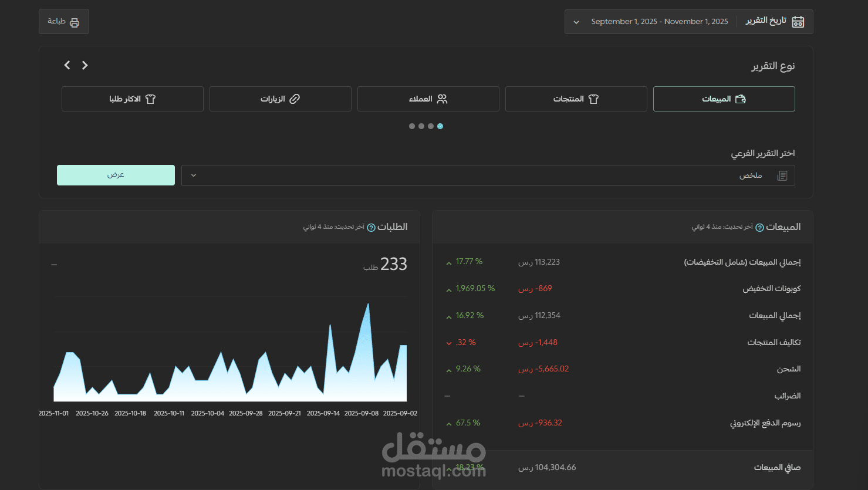Open the report date range dropdown
Viewport: 868px width, 490px height.
pyautogui.click(x=688, y=22)
